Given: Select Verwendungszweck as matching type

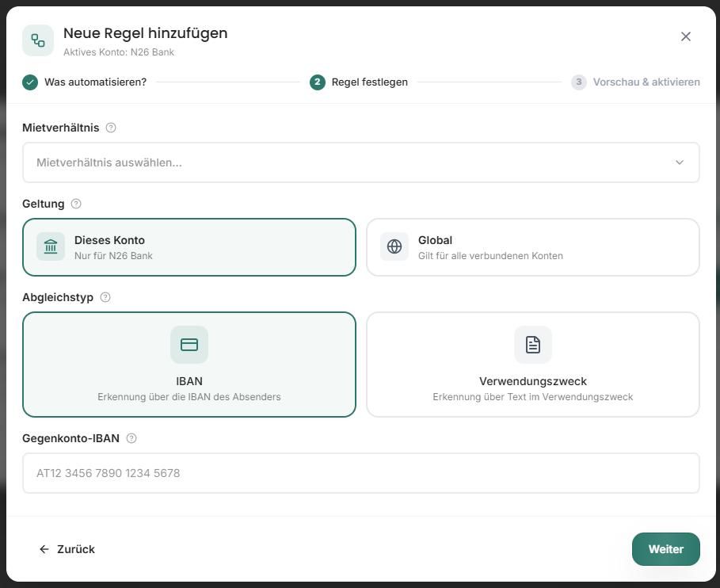Looking at the screenshot, I should 533,365.
